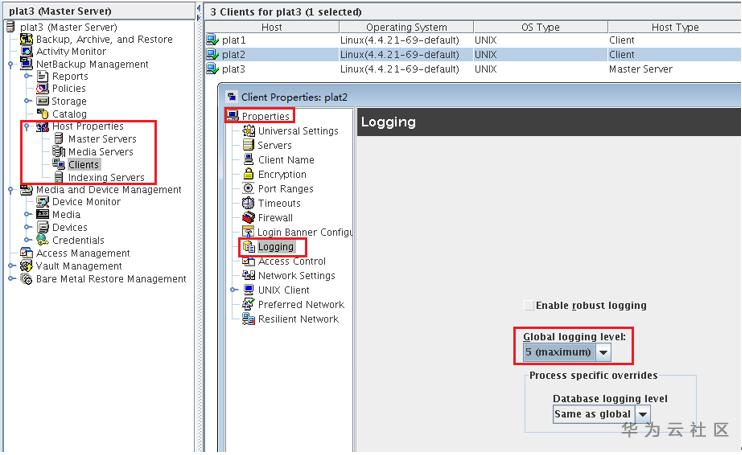Click the Resilient Network icon
742x455 pixels.
(x=248, y=319)
